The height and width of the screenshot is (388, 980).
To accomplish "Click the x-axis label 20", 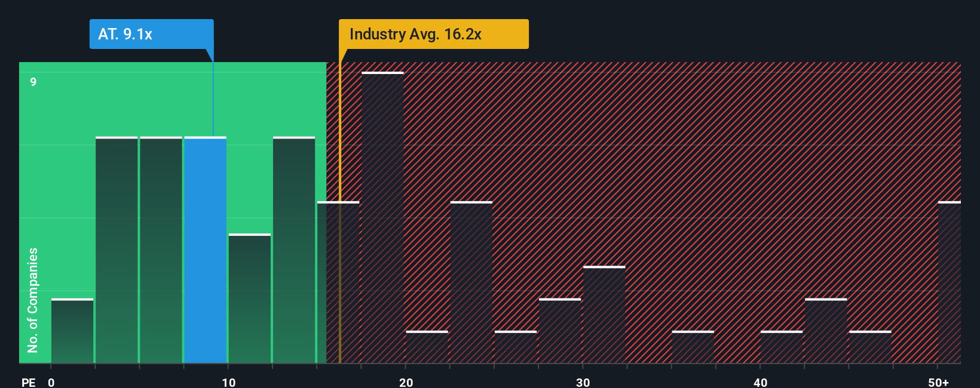I will tap(406, 382).
